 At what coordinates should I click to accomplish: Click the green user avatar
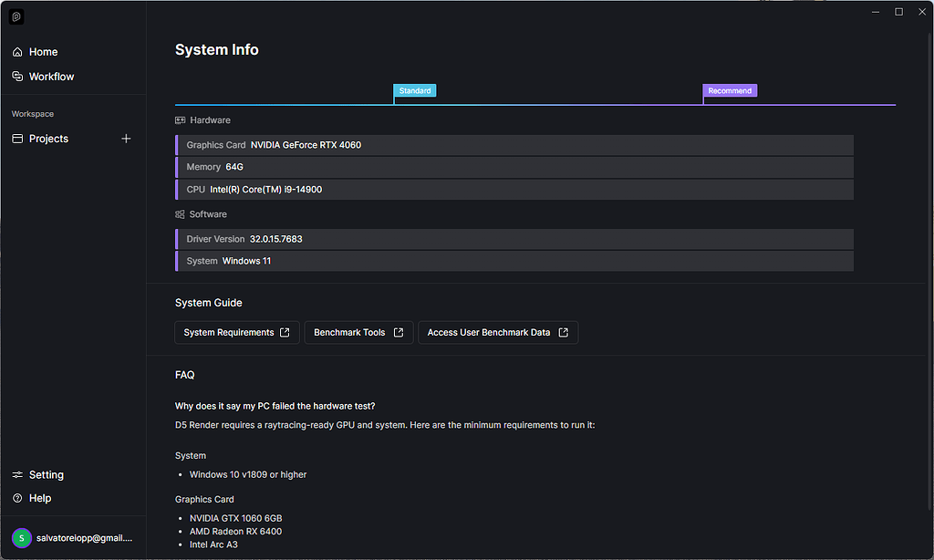click(x=22, y=538)
